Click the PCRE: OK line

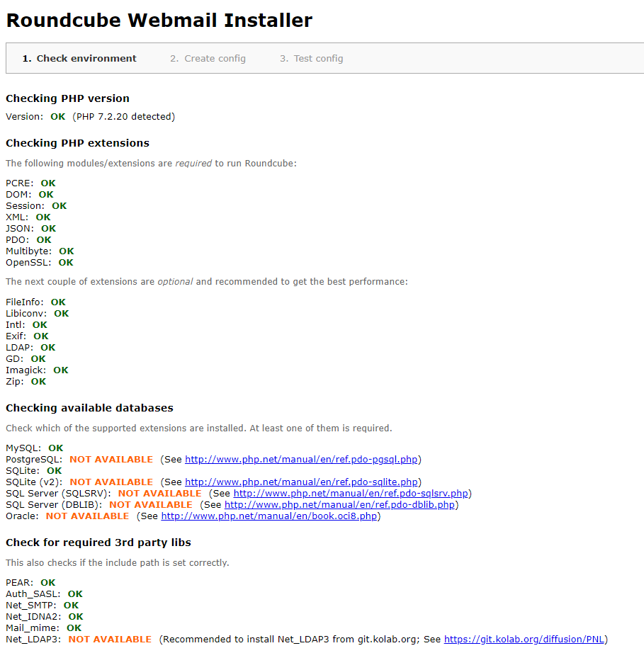point(30,183)
